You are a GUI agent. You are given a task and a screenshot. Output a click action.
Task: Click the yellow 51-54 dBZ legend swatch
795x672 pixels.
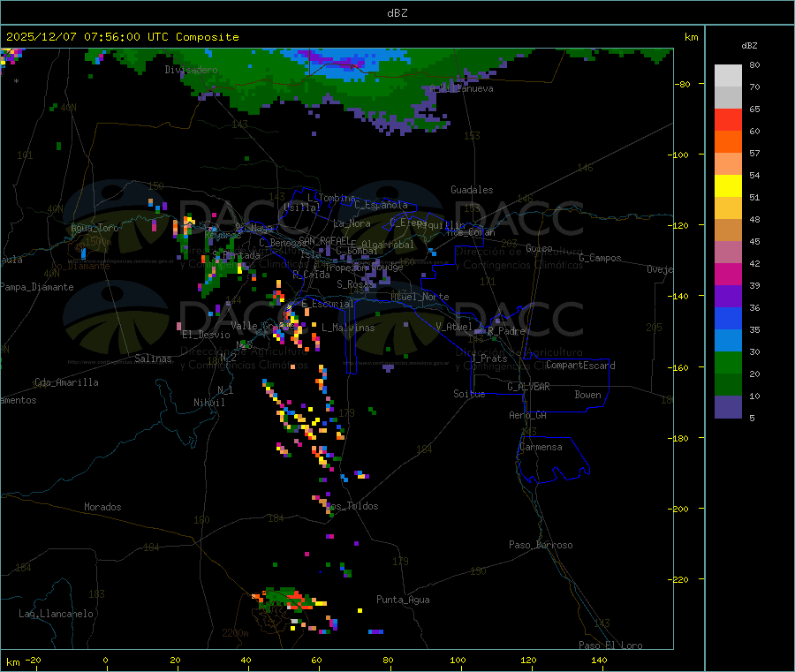click(x=728, y=186)
